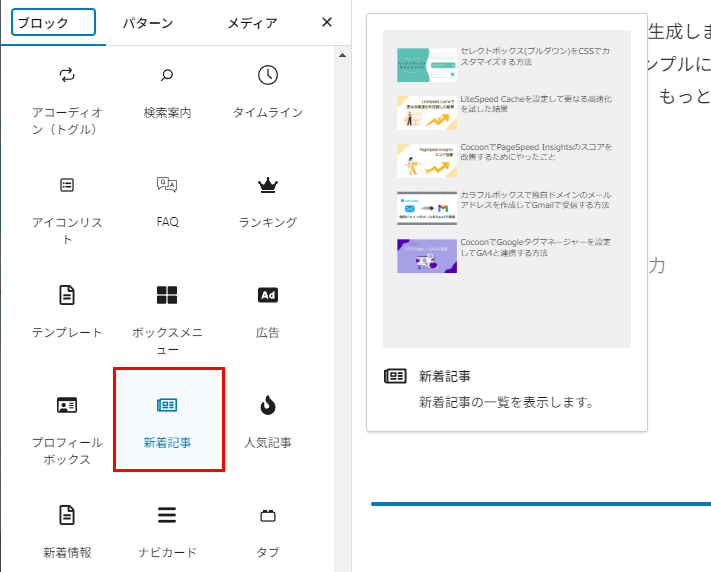
Task: Switch to the Blocks (ブロック) tab
Action: 53,23
